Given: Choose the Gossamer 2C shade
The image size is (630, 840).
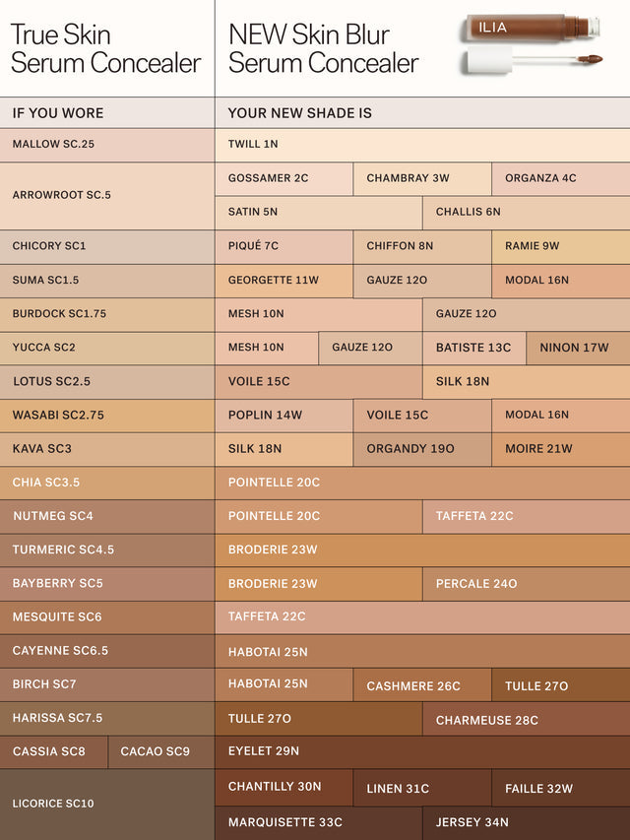Looking at the screenshot, I should 283,179.
